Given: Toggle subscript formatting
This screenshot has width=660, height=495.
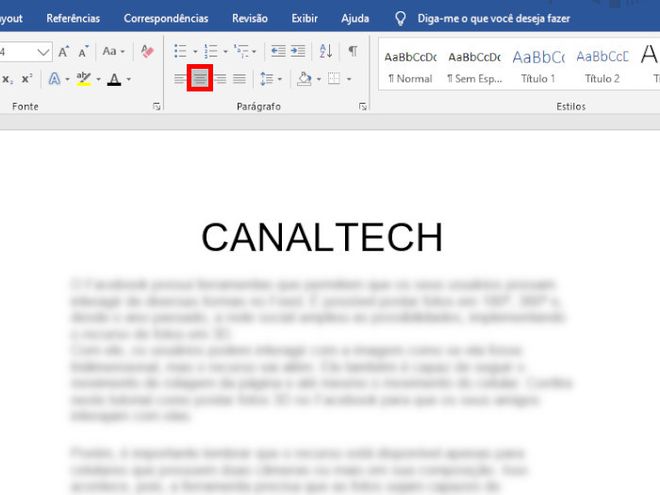Looking at the screenshot, I should (8, 79).
